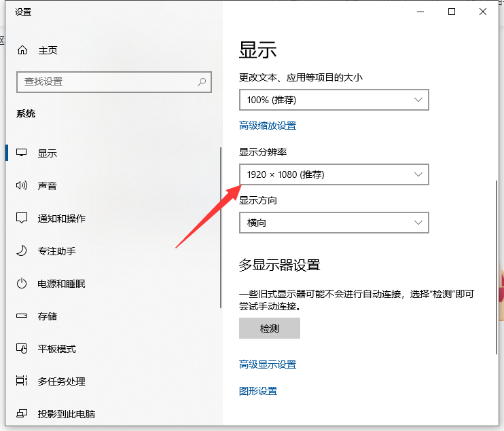
Task: Open the 横向 display orientation dropdown
Action: tap(334, 222)
